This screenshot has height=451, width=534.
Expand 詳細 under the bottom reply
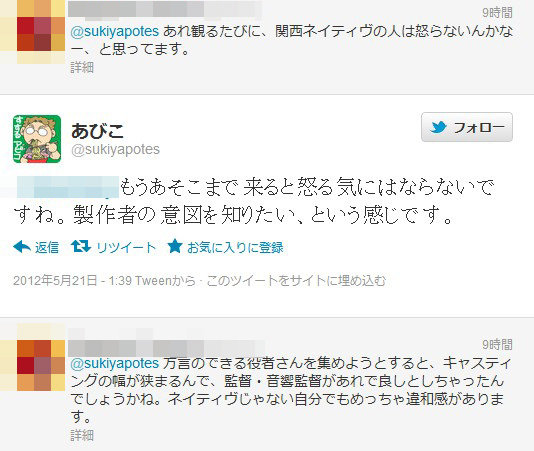coord(82,435)
